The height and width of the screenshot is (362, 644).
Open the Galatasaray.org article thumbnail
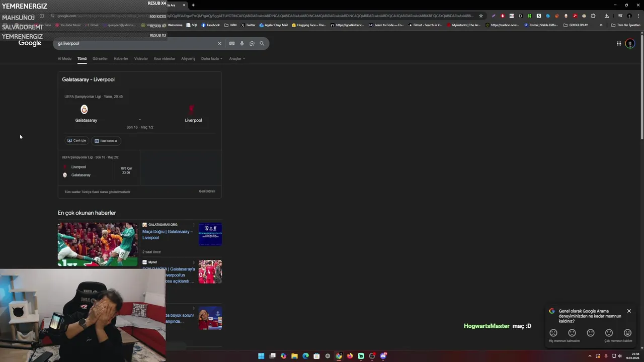pos(210,234)
